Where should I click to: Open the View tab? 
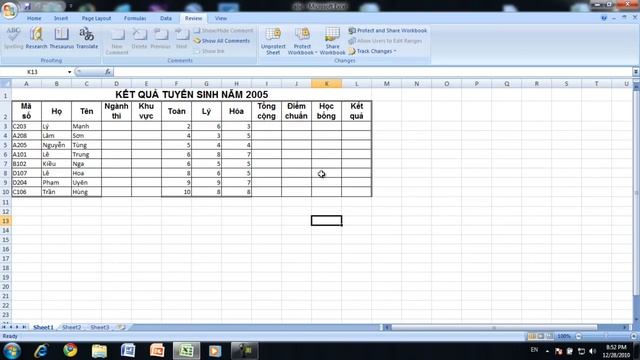click(220, 18)
